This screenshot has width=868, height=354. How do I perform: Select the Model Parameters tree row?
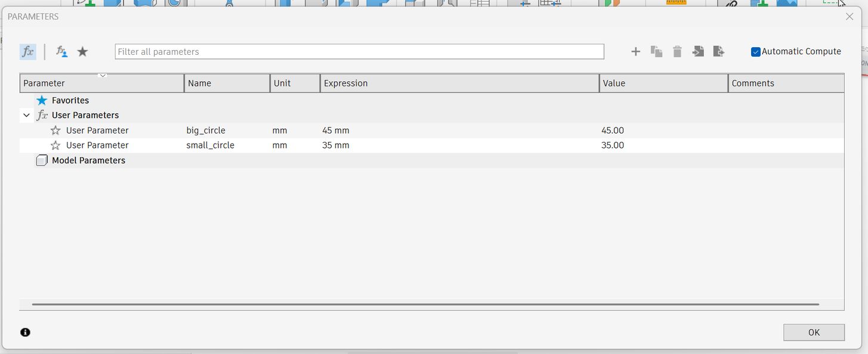[432, 160]
